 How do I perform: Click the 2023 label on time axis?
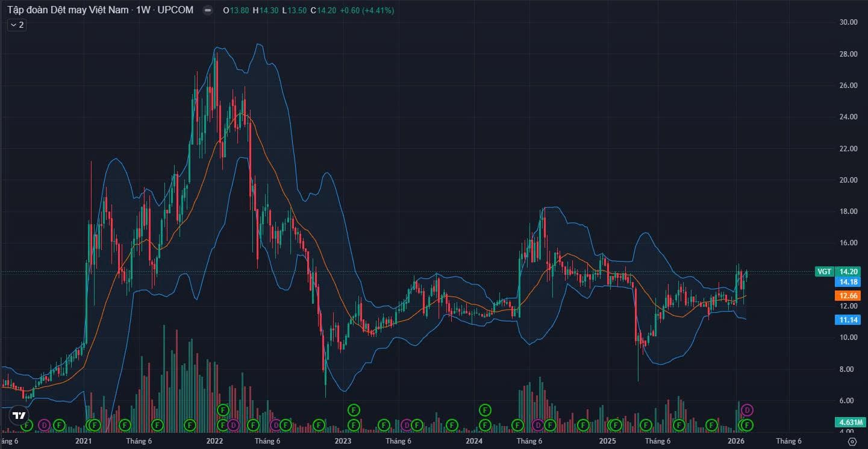343,441
